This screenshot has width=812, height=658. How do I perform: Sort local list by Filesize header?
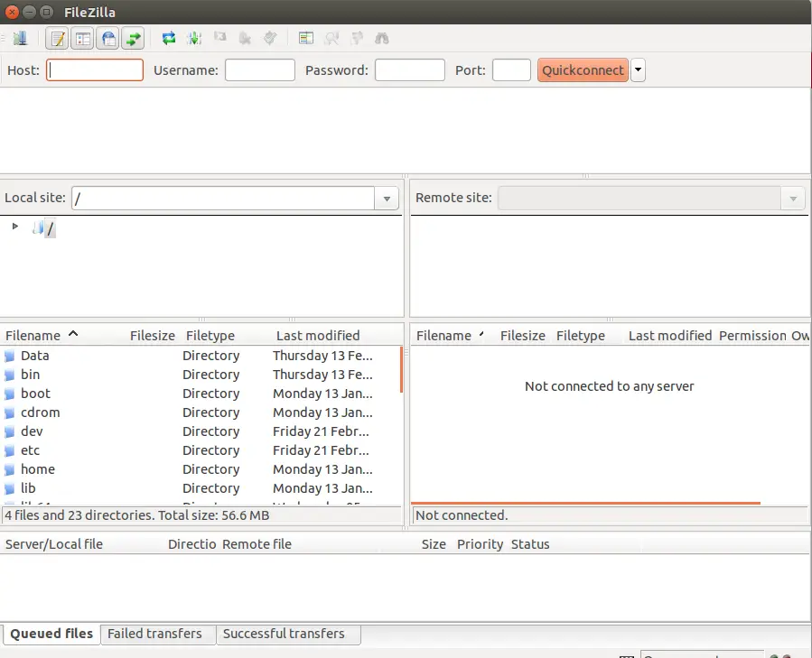click(153, 336)
